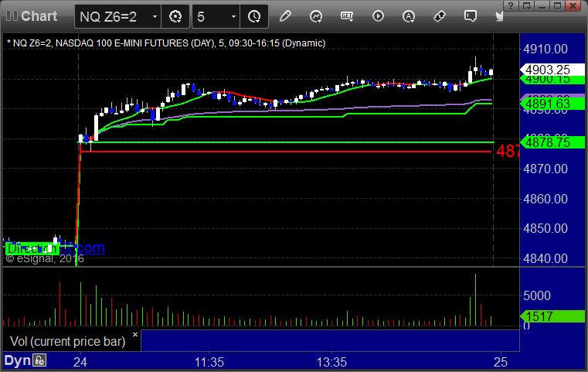588x372 pixels.
Task: Click the Vol (current price bar) label
Action: coord(68,341)
